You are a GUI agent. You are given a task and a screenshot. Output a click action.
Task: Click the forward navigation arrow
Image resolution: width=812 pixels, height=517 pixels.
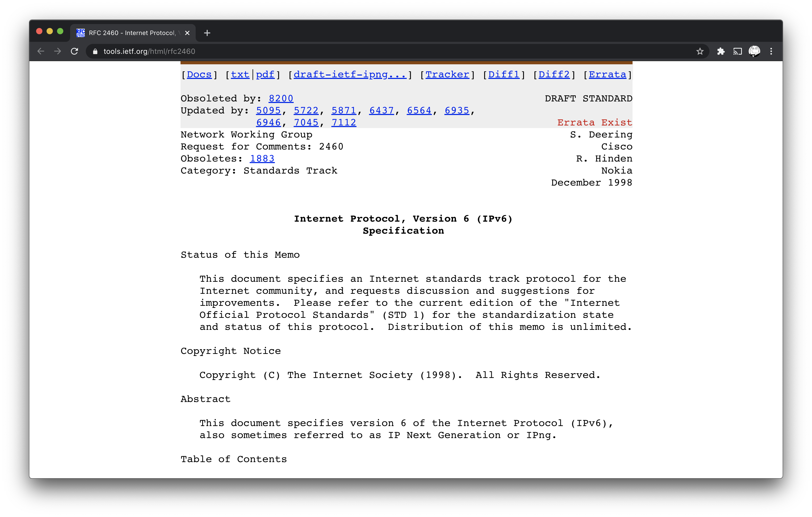[57, 51]
